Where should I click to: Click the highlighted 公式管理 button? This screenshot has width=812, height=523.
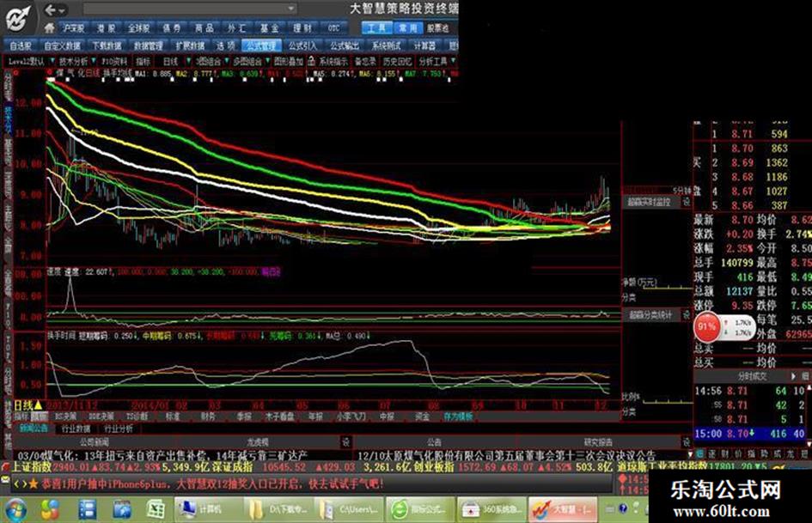click(x=261, y=46)
